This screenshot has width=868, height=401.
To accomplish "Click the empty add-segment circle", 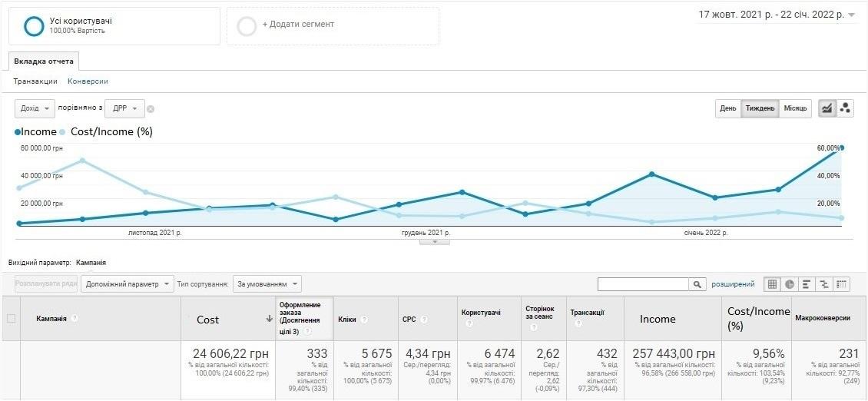I will click(x=247, y=26).
